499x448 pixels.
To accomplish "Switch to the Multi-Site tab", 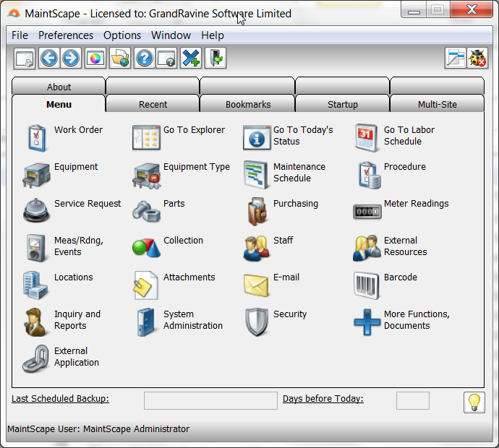I will tap(438, 104).
